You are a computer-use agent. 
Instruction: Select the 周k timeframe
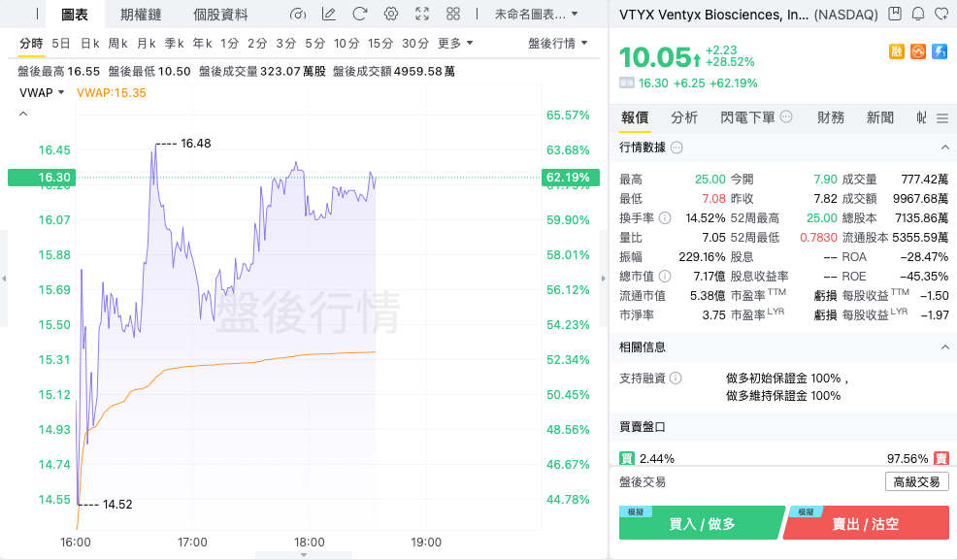pos(117,44)
